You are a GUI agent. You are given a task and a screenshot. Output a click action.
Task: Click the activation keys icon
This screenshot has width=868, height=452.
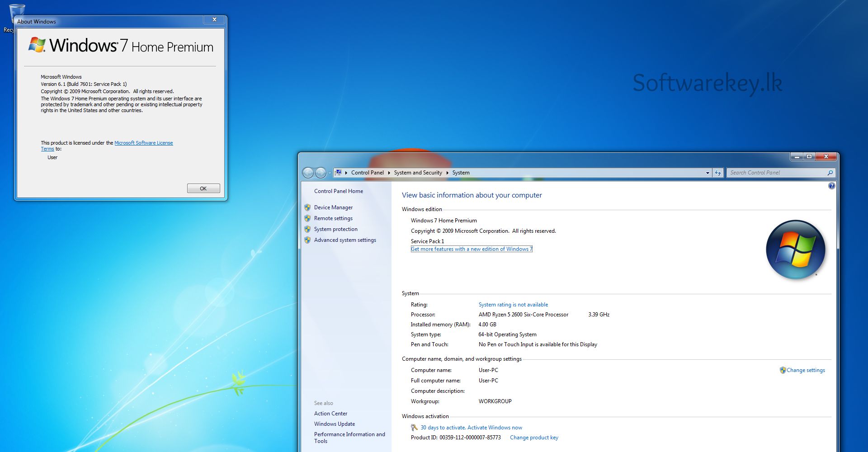[414, 428]
